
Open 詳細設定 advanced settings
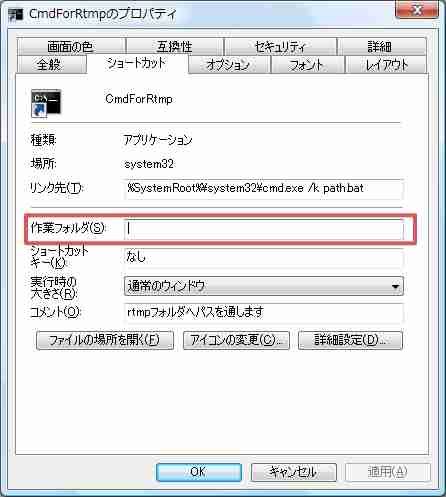[350, 340]
